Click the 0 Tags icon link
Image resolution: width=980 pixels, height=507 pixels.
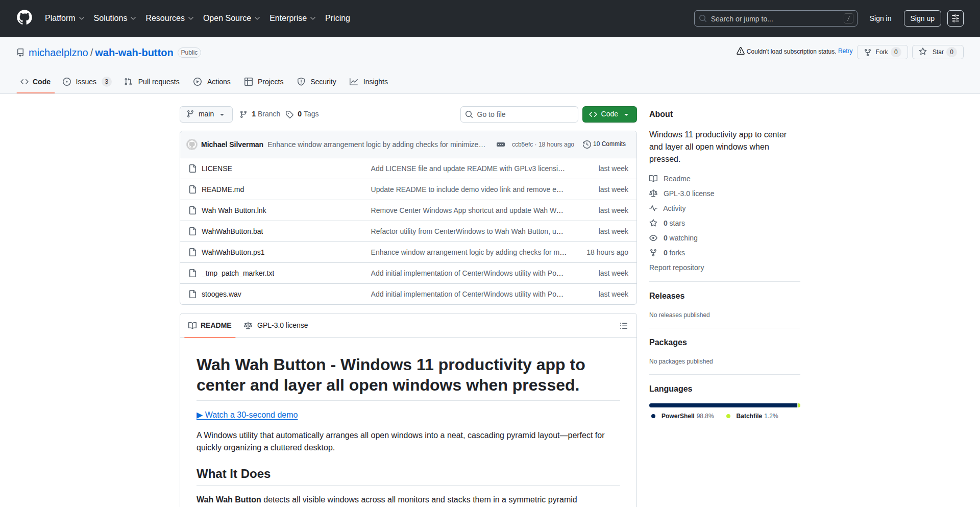[302, 114]
